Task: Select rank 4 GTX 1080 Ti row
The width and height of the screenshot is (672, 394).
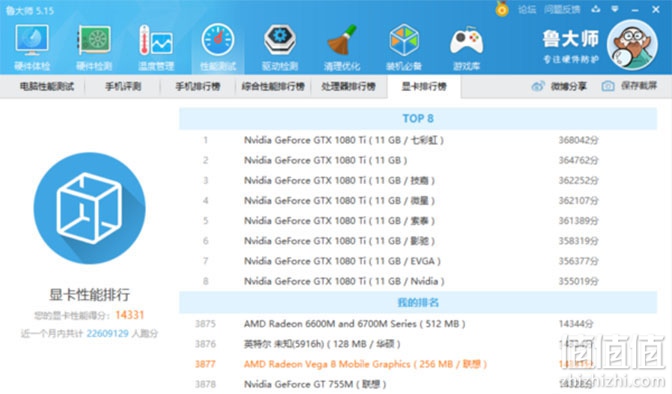Action: point(418,201)
